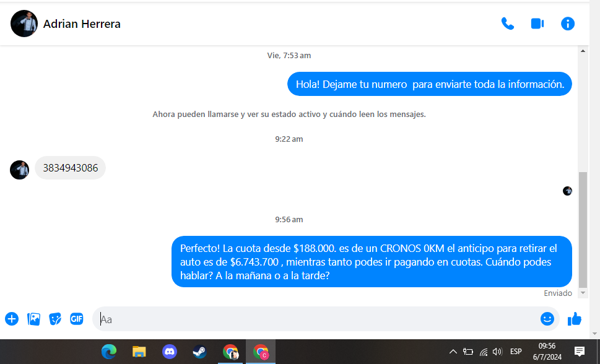The width and height of the screenshot is (600, 364).
Task: Click the 3834943086 phone number message
Action: [70, 168]
